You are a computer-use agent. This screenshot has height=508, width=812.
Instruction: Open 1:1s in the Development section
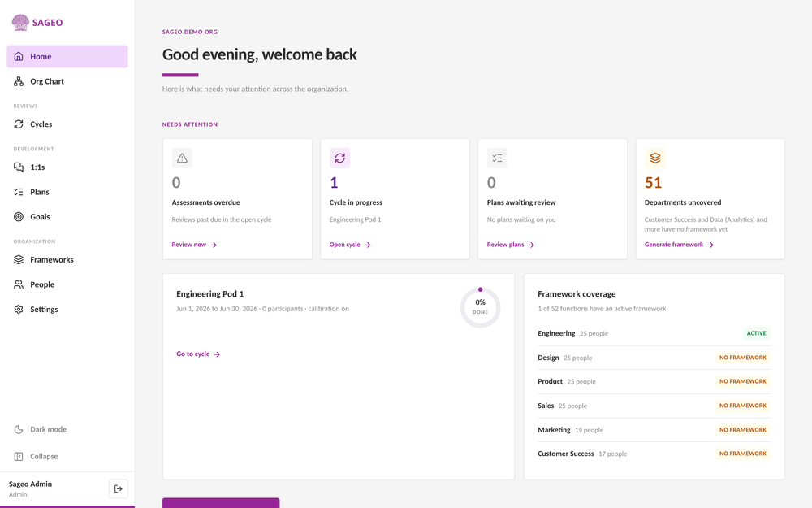click(67, 167)
